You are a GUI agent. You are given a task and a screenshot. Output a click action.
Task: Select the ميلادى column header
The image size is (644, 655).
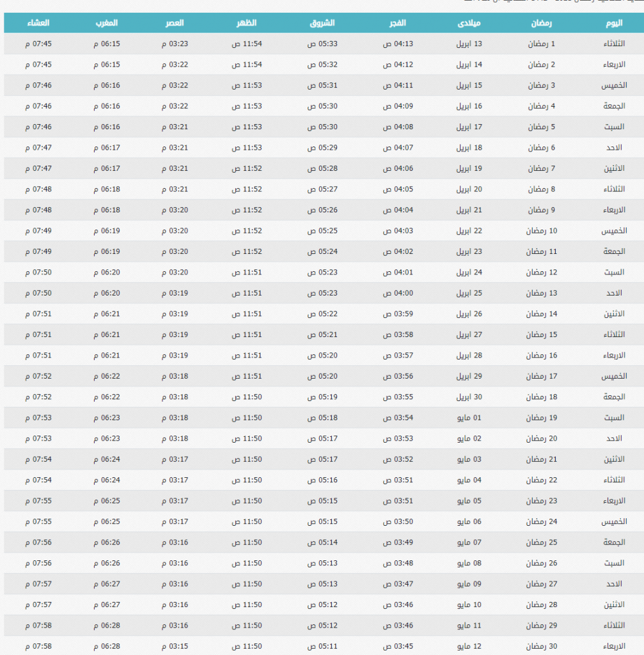point(469,23)
